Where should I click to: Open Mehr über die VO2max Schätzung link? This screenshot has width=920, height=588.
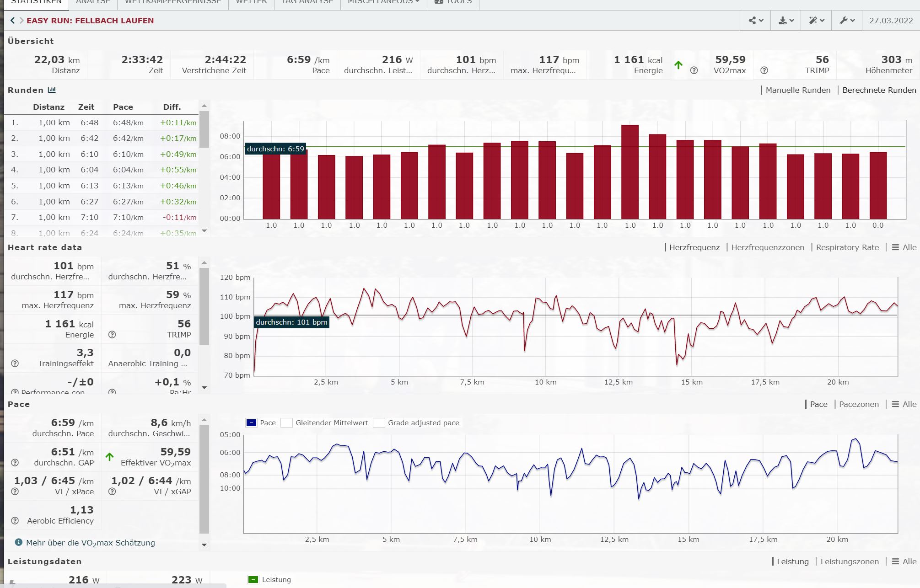[90, 543]
